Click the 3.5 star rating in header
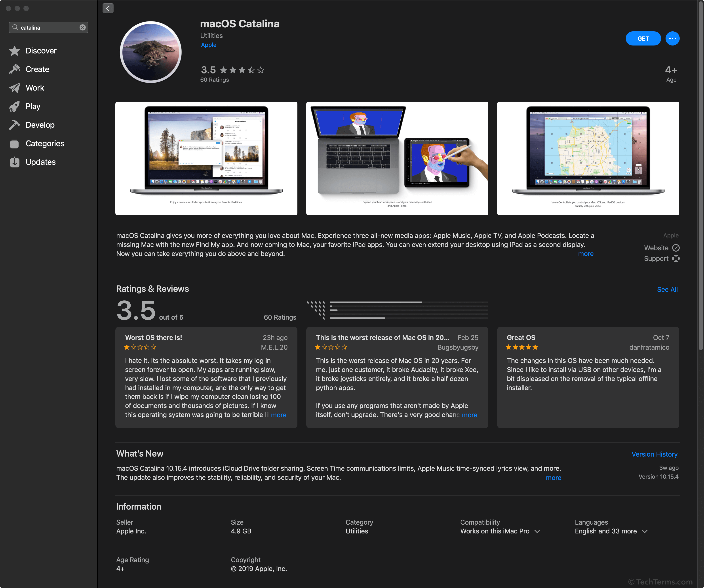Image resolution: width=704 pixels, height=588 pixels. [x=232, y=70]
